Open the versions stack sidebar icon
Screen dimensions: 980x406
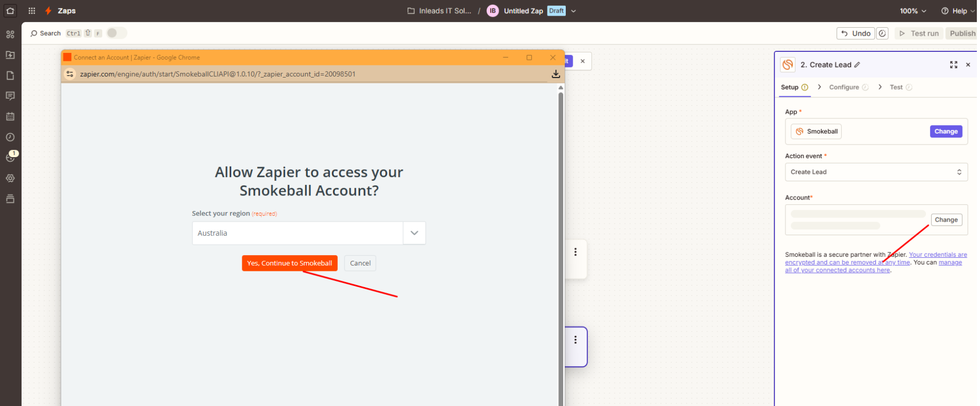pos(10,199)
